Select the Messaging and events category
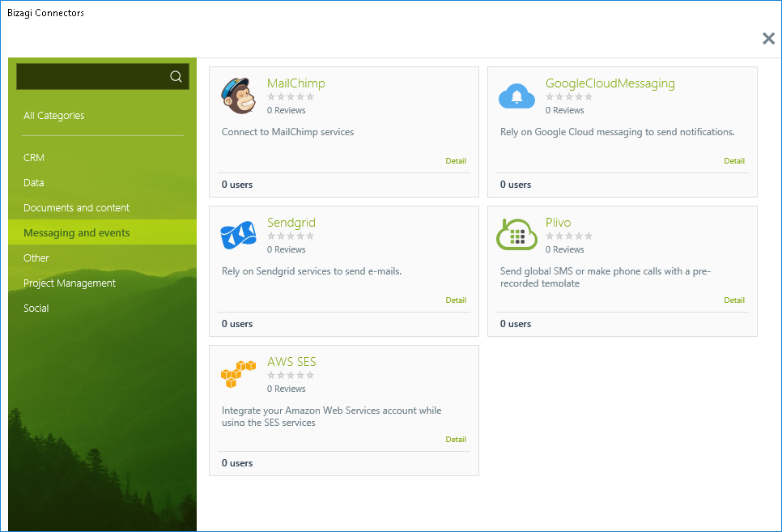This screenshot has height=532, width=782. pos(102,232)
